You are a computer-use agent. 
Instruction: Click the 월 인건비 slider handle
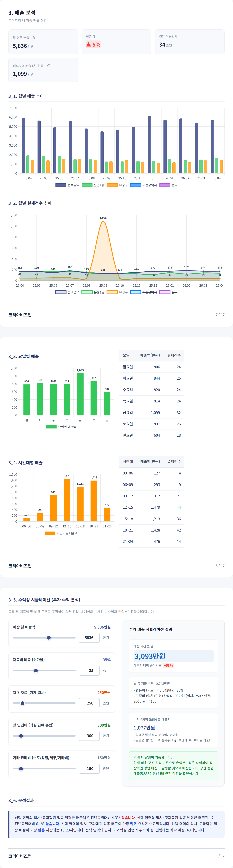coord(21,736)
